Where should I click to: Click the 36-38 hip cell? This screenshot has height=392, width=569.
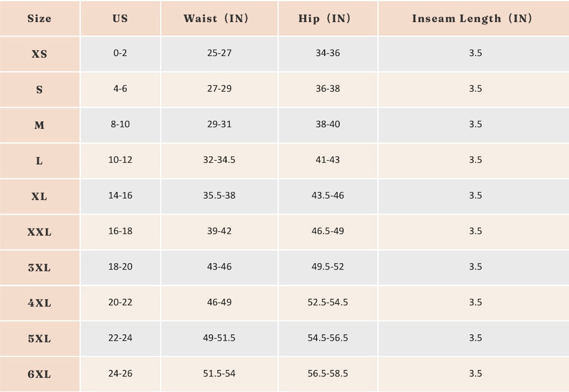(x=328, y=88)
